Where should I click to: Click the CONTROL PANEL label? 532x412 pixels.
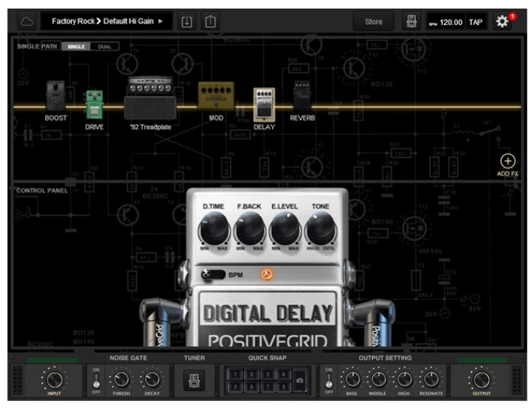42,190
